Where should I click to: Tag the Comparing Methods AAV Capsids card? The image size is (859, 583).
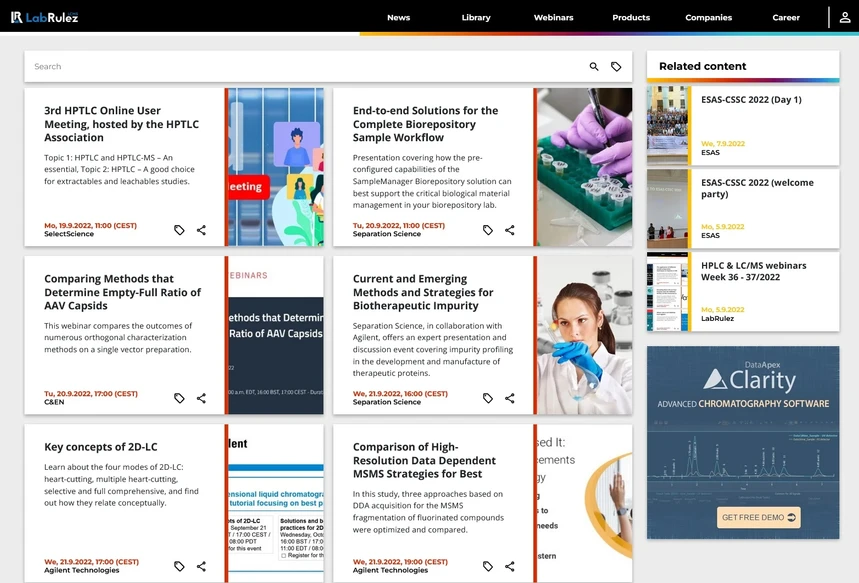179,398
